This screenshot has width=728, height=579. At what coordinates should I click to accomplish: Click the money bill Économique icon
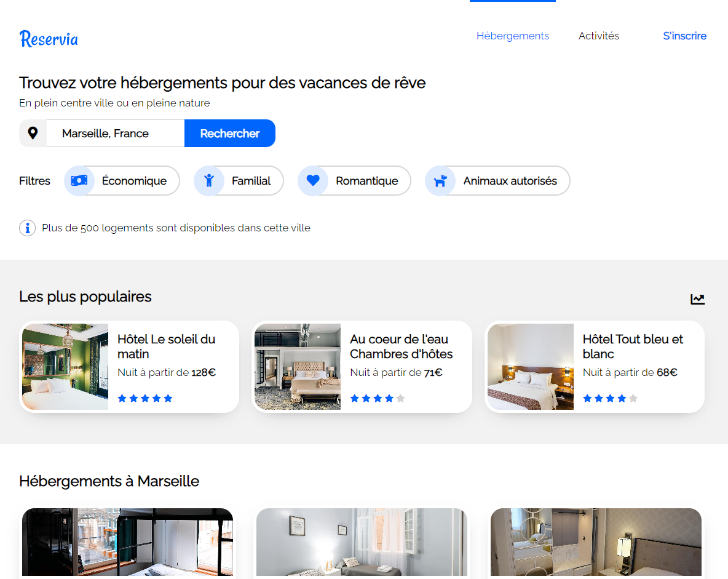(79, 181)
